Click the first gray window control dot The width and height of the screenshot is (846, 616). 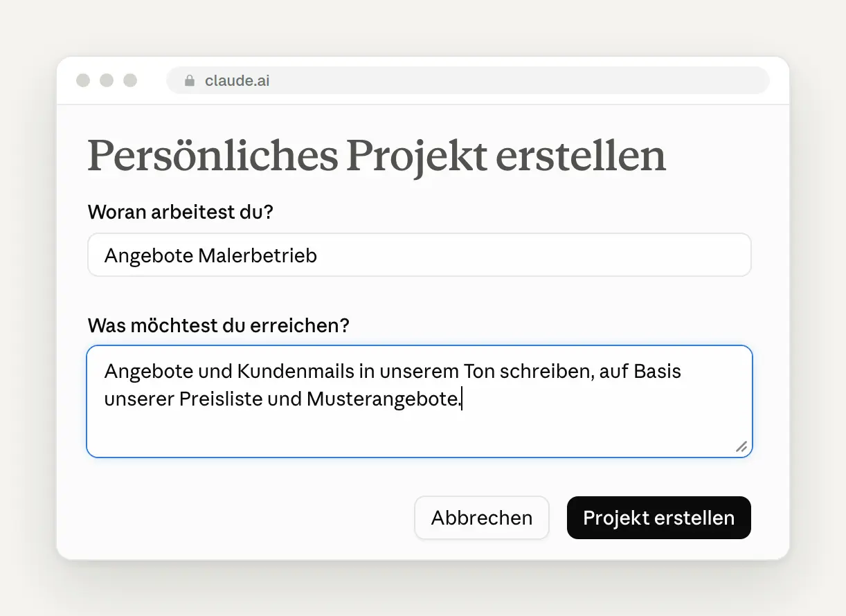tap(83, 80)
